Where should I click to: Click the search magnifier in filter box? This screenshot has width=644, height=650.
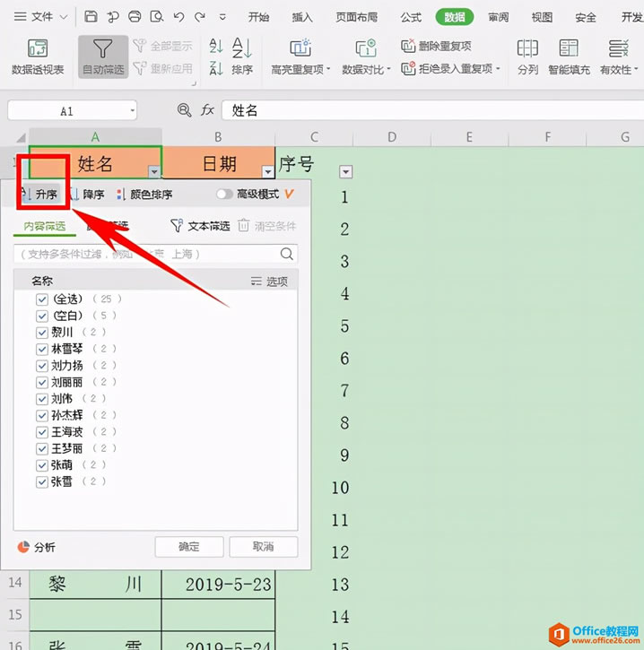tap(286, 254)
